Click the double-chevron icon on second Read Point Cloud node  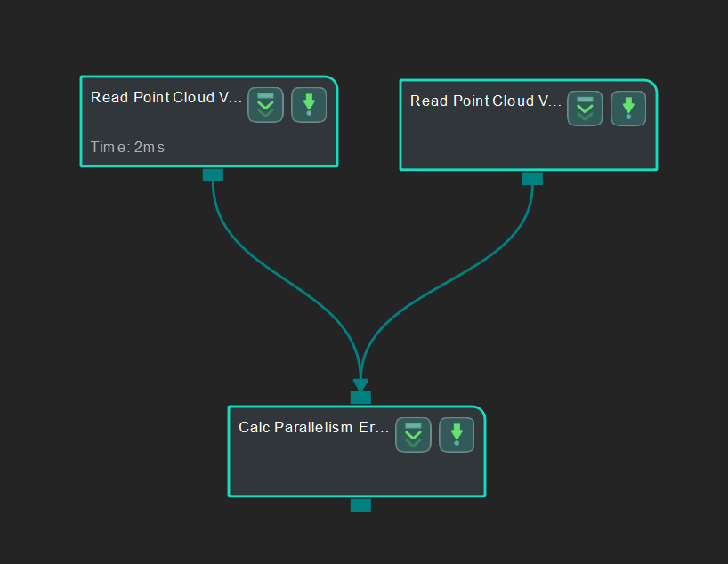point(585,108)
